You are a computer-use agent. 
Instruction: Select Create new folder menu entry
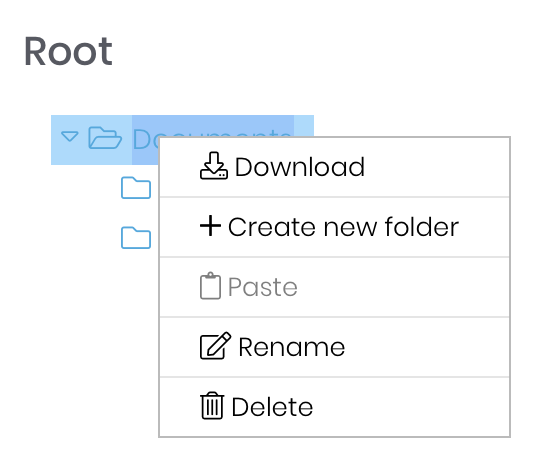tap(334, 227)
